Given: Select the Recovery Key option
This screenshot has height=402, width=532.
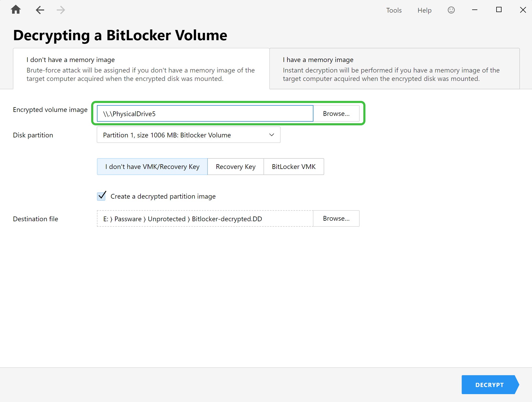Looking at the screenshot, I should [x=236, y=167].
